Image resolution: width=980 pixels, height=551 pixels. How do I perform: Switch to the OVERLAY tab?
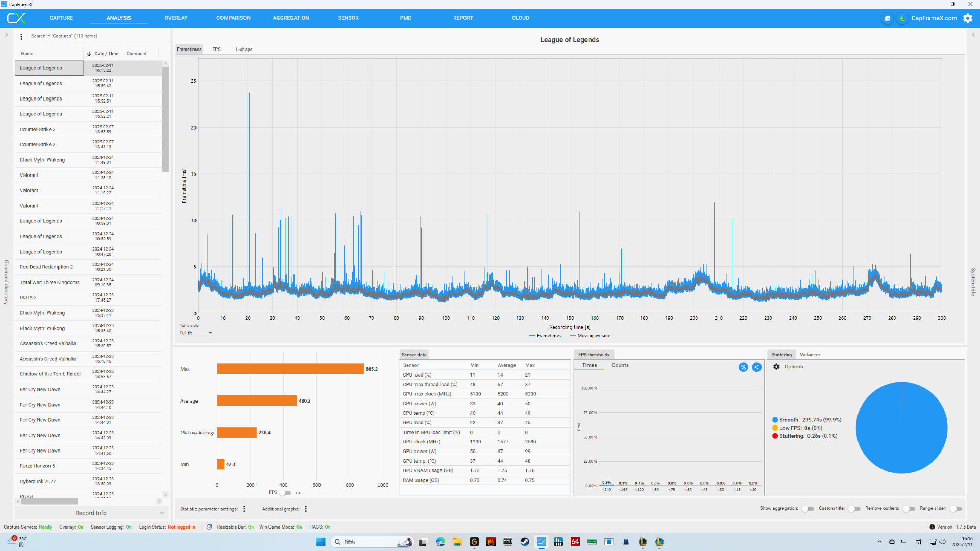click(x=176, y=18)
